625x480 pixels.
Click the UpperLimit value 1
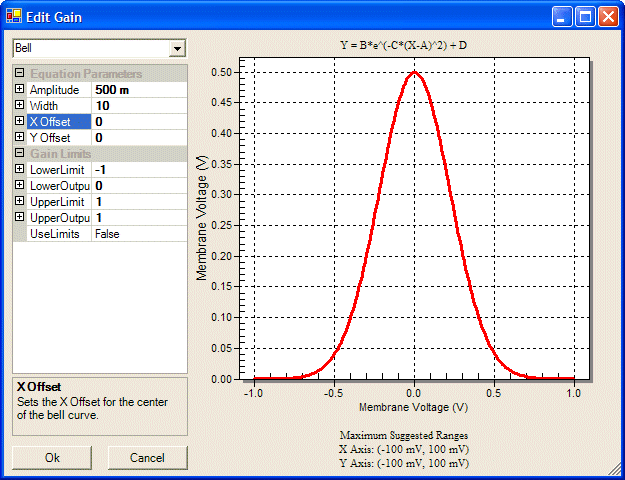click(139, 202)
